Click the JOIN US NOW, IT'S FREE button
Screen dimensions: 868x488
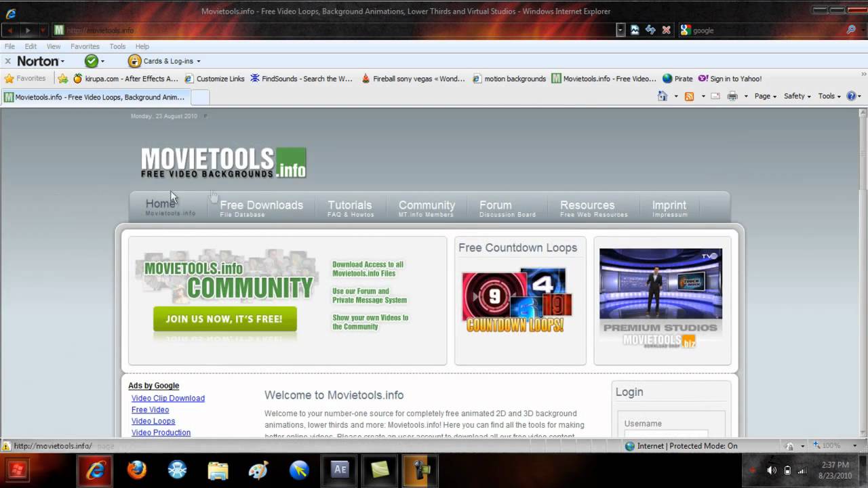(x=224, y=319)
